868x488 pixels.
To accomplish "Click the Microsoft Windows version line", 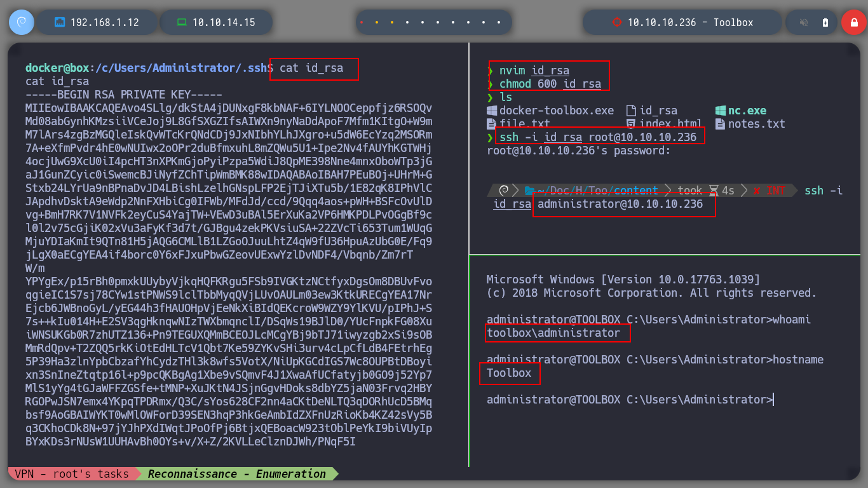I will pyautogui.click(x=623, y=280).
